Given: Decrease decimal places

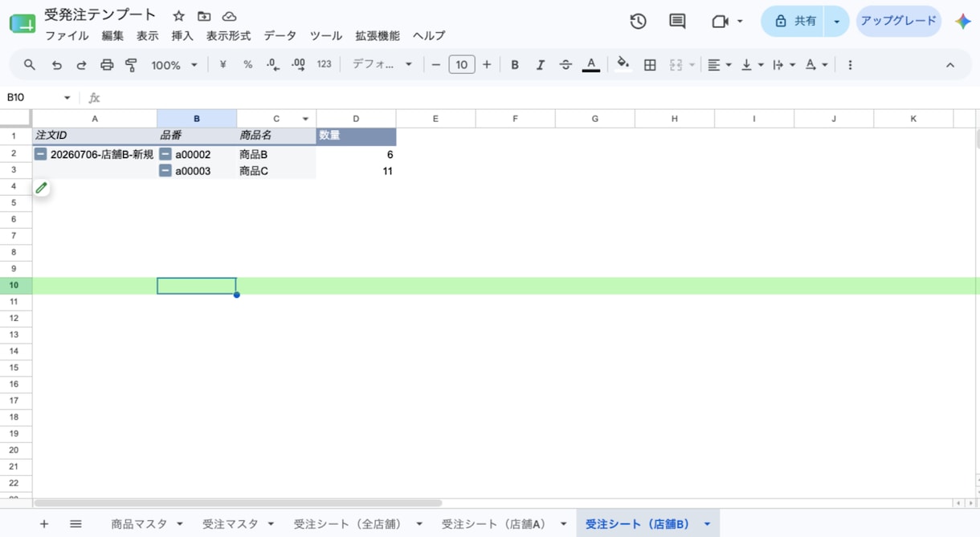Looking at the screenshot, I should pyautogui.click(x=273, y=65).
